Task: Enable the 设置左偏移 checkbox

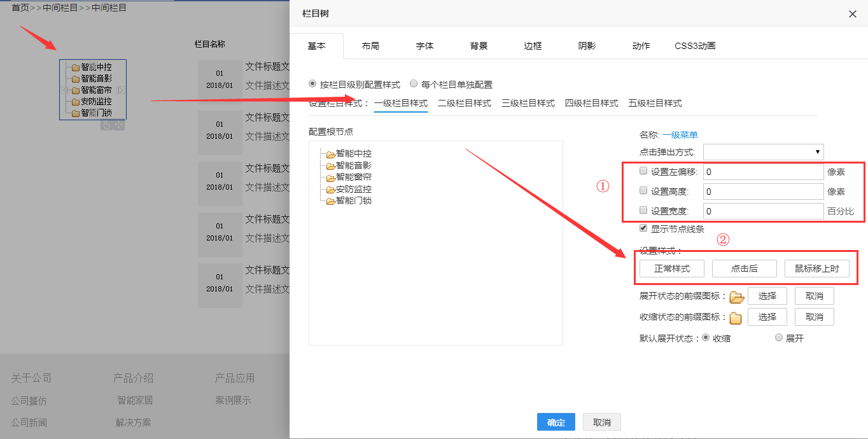Action: pyautogui.click(x=643, y=171)
